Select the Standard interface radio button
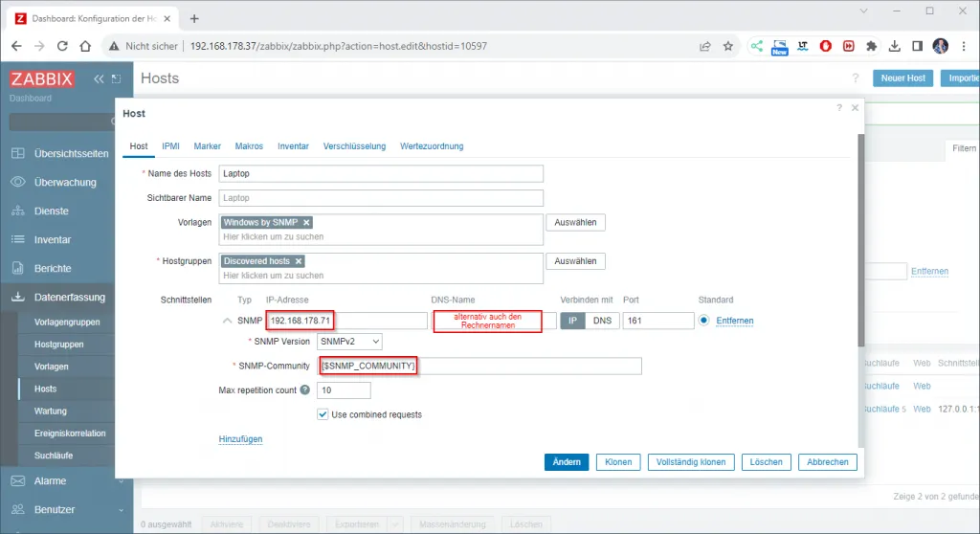 coord(704,321)
